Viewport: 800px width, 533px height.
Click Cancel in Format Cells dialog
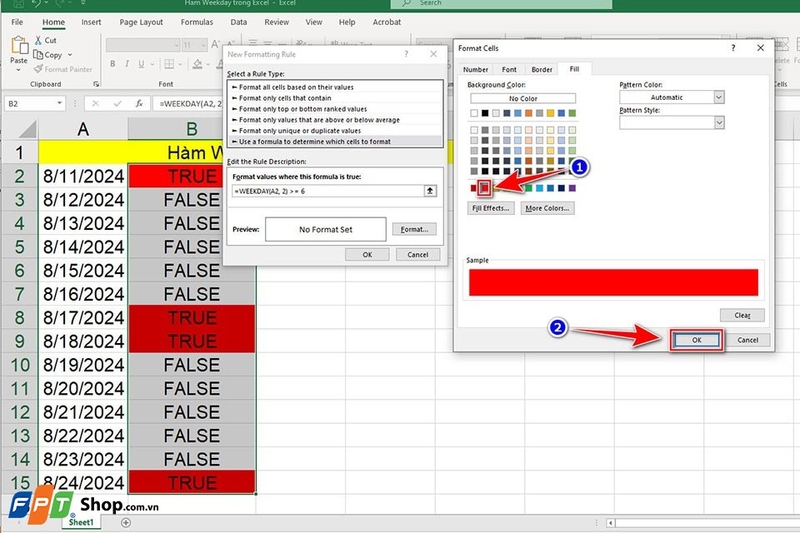point(747,340)
